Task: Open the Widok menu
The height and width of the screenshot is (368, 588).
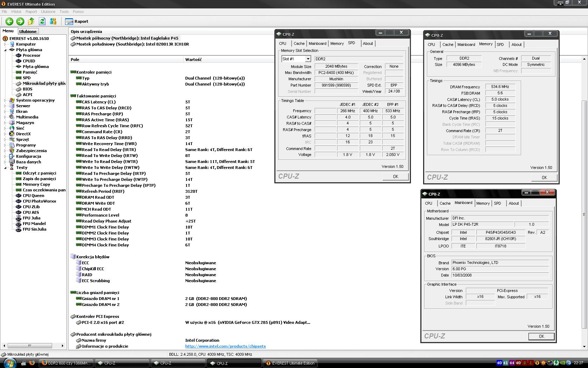Action: [16, 12]
